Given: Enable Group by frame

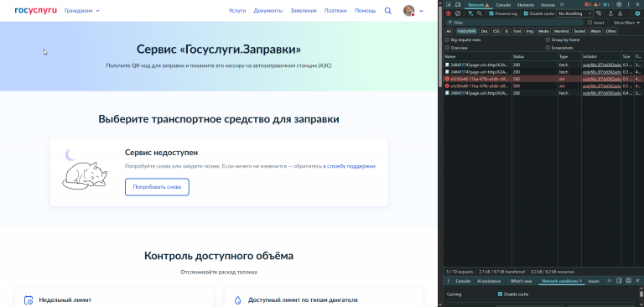Looking at the screenshot, I should pyautogui.click(x=548, y=40).
